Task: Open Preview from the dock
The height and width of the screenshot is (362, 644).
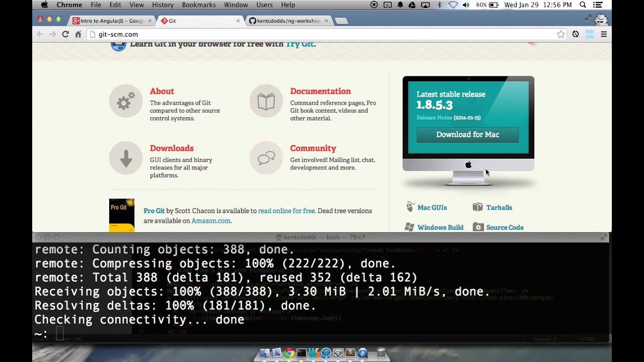Action: pyautogui.click(x=277, y=353)
